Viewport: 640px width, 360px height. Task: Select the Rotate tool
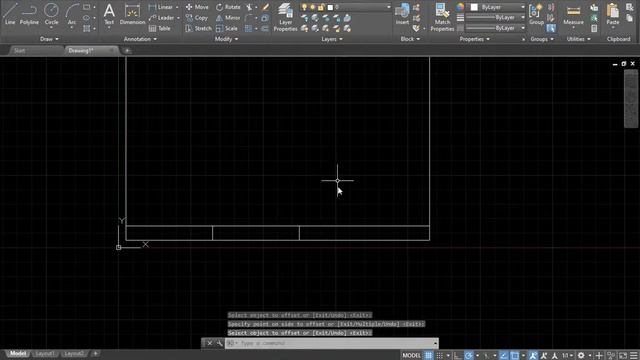(x=228, y=7)
